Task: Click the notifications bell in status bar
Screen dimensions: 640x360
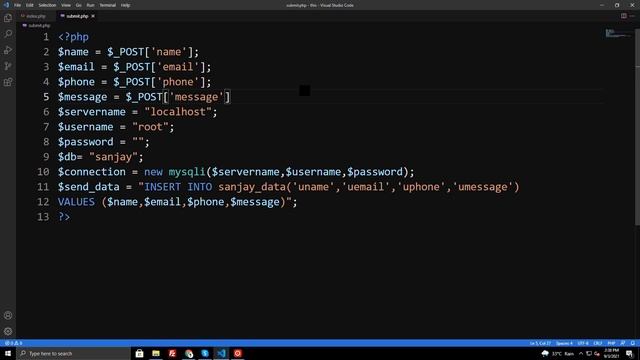Action: pos(633,343)
